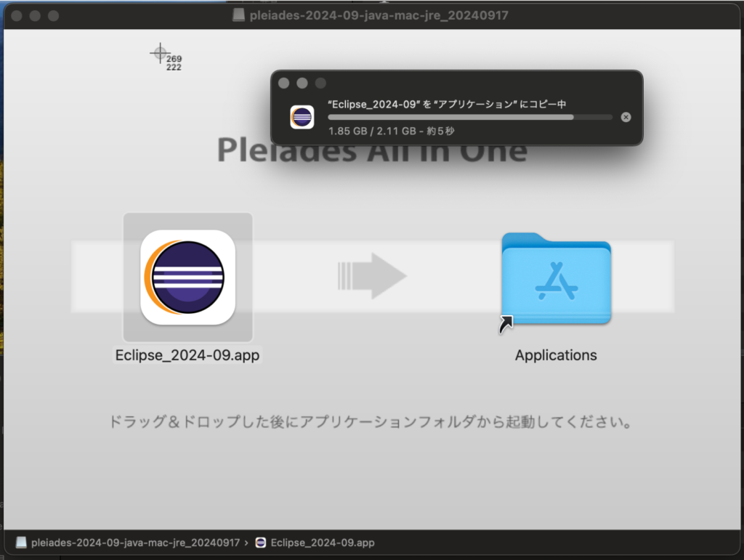
Task: Click the disk image icon in path bar
Action: coord(21,543)
